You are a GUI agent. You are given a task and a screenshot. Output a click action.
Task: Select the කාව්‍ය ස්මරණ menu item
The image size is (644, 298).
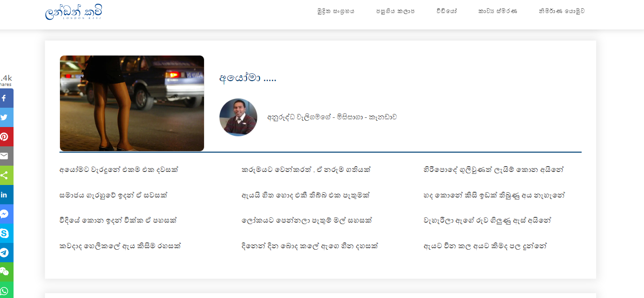coord(498,11)
